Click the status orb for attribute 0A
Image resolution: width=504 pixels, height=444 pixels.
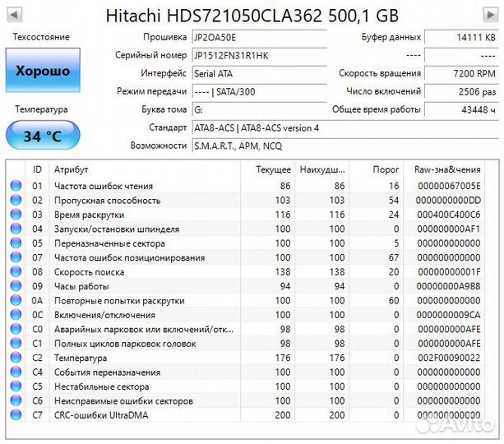click(16, 300)
